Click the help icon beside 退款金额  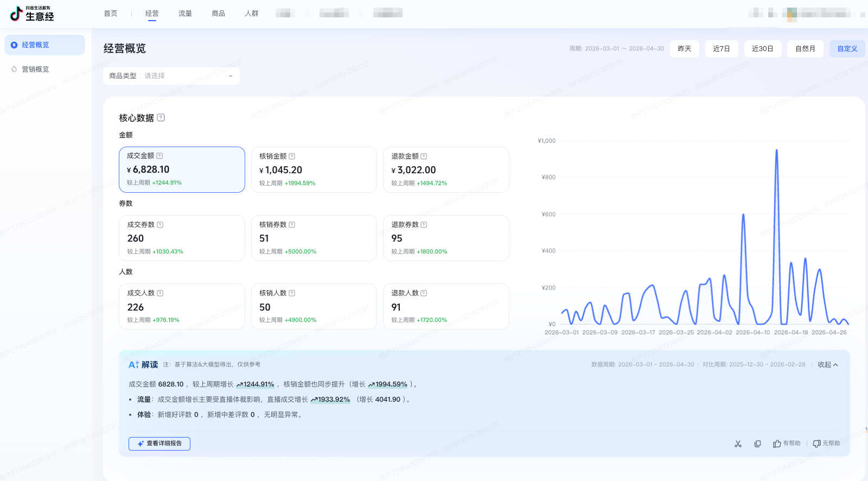(424, 156)
